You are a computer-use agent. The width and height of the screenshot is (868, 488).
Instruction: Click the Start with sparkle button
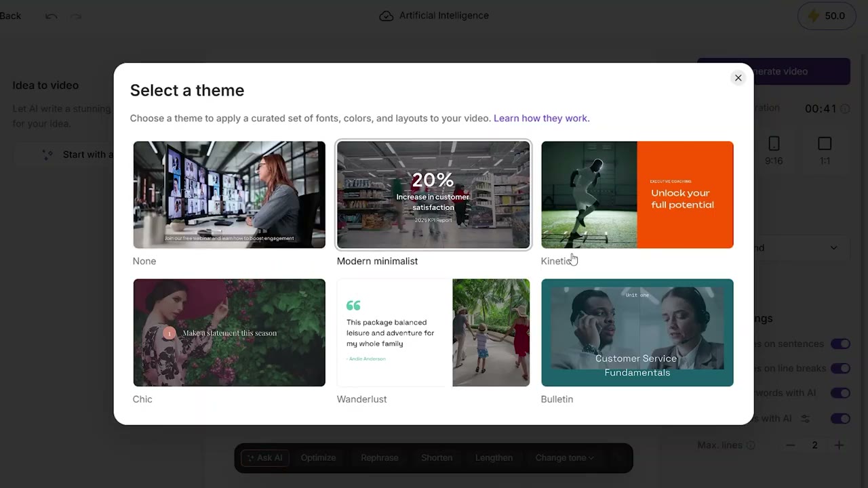[x=64, y=155]
